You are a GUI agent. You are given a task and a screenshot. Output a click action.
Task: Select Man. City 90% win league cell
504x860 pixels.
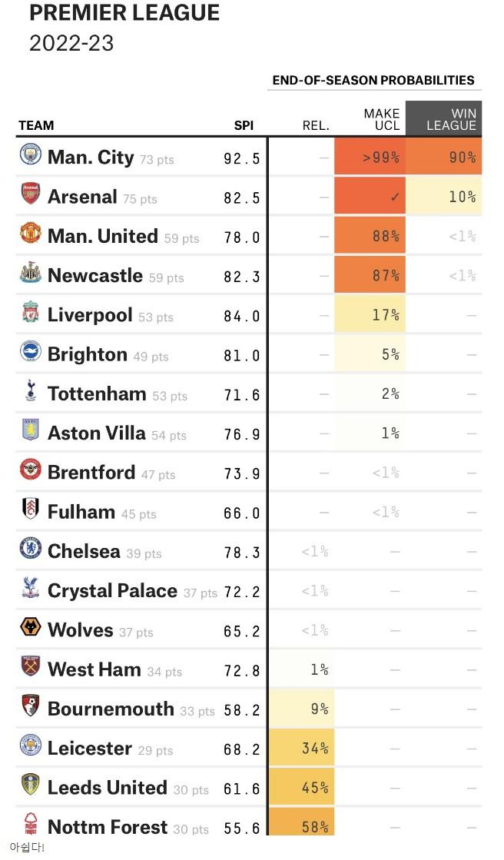point(443,157)
